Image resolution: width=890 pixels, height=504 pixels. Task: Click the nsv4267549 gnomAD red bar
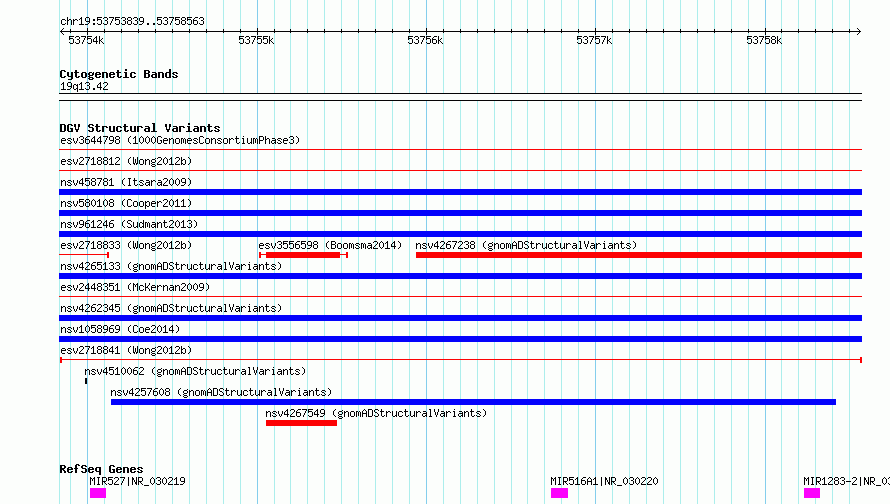pos(301,423)
